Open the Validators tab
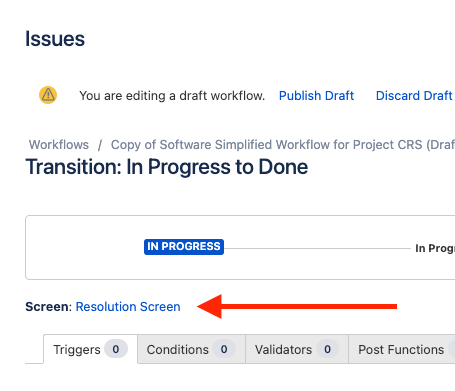 297,349
